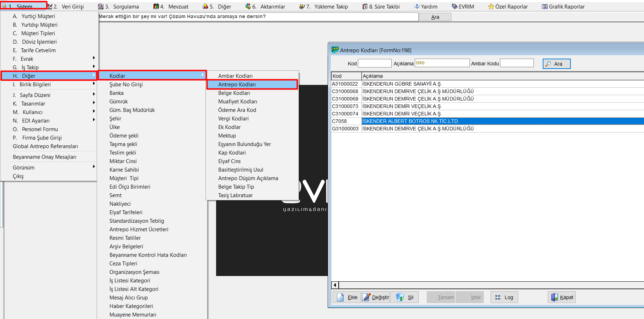The image size is (644, 319).
Task: Click the Log list icon
Action: [x=498, y=297]
